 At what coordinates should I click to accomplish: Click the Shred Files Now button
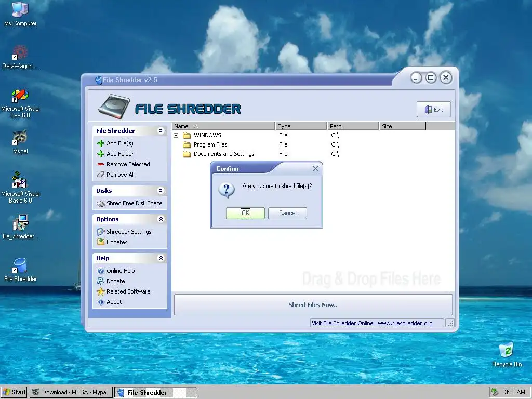(x=313, y=304)
